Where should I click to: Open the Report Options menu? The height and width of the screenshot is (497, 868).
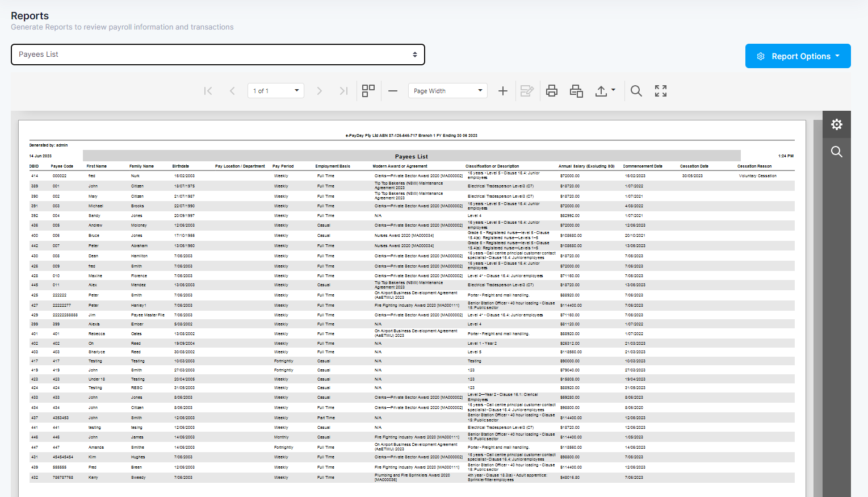(798, 56)
